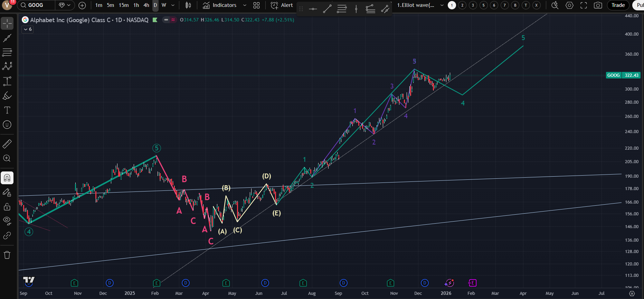The height and width of the screenshot is (299, 644).
Task: Toggle lock all drawings
Action: click(7, 207)
